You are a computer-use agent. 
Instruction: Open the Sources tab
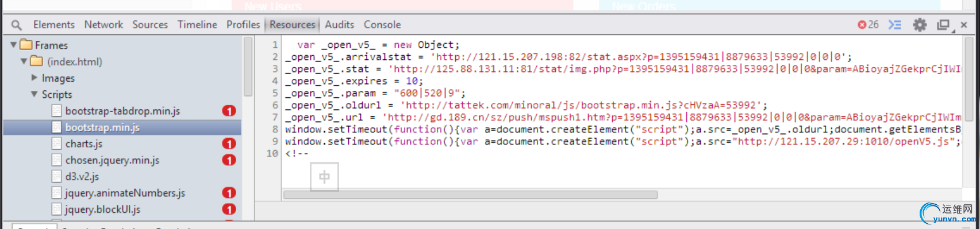pos(150,25)
